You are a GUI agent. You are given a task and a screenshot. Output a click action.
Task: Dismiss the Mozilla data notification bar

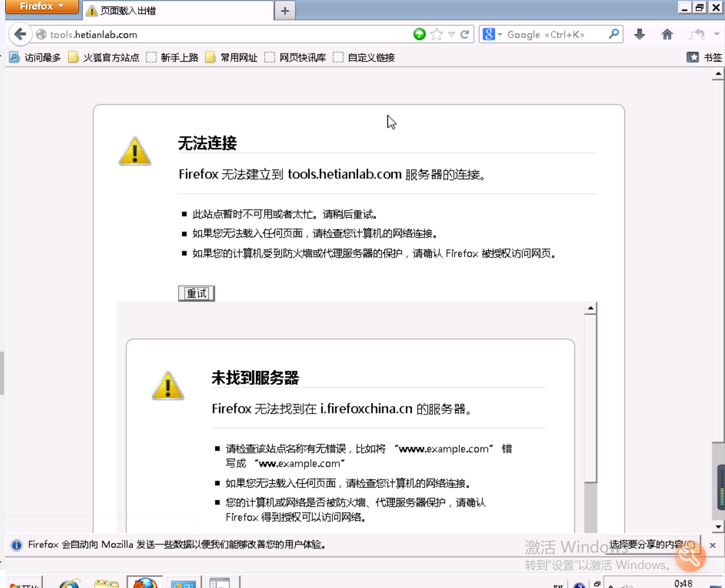pyautogui.click(x=713, y=545)
